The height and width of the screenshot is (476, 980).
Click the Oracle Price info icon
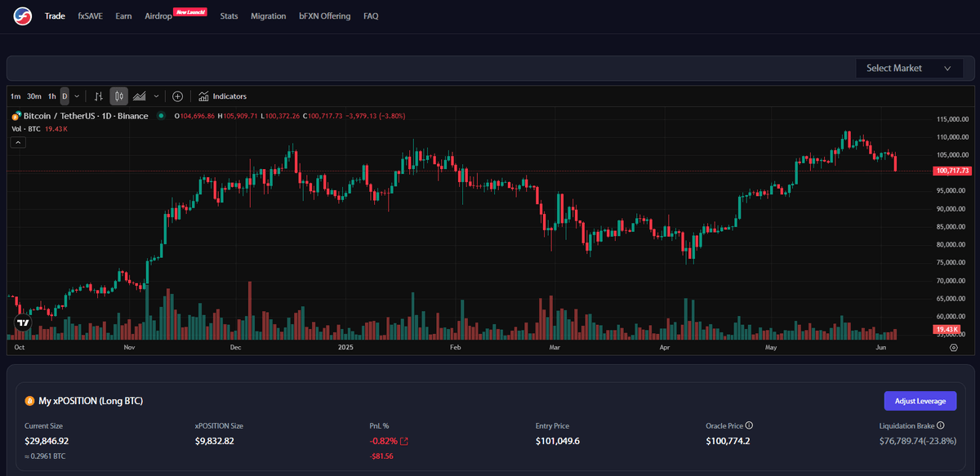(749, 425)
